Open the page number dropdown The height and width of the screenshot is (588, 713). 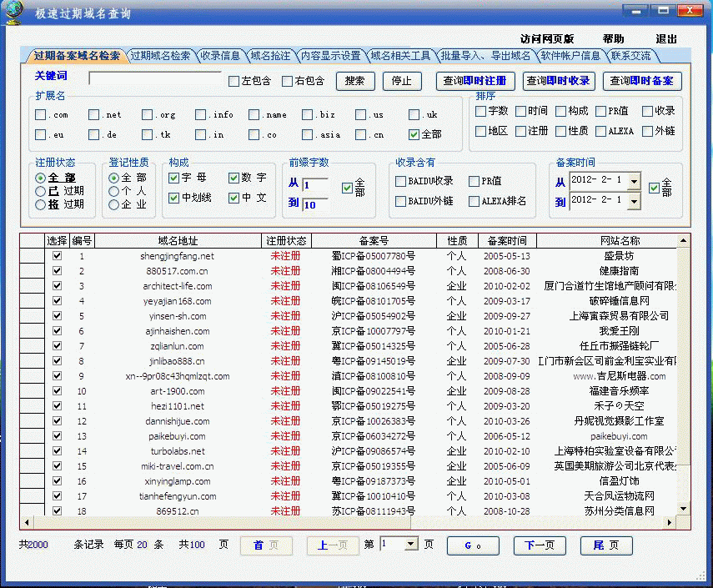click(x=411, y=544)
